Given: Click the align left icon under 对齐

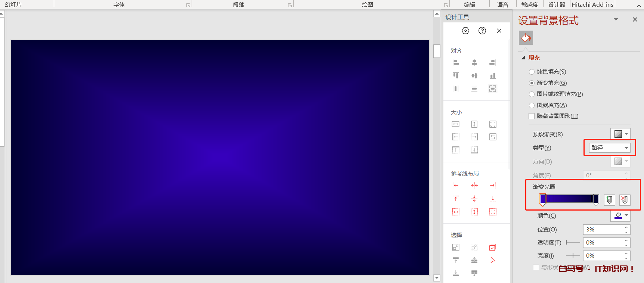Looking at the screenshot, I should [456, 63].
